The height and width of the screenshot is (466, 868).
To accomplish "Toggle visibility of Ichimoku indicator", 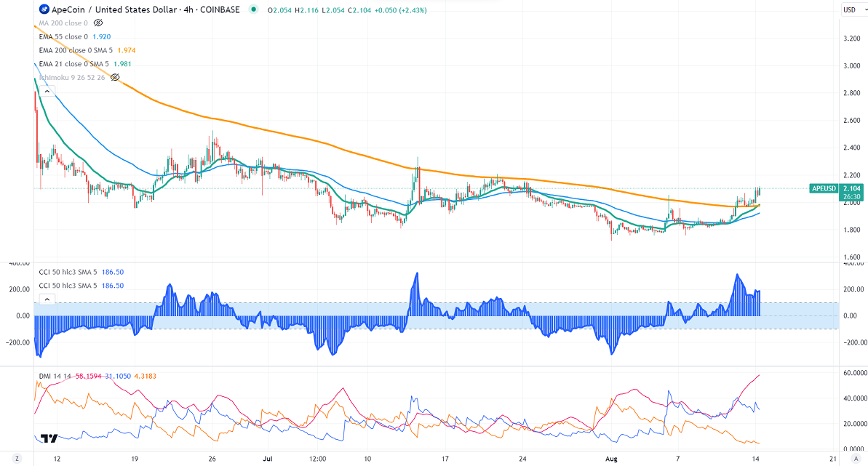I will click(114, 78).
